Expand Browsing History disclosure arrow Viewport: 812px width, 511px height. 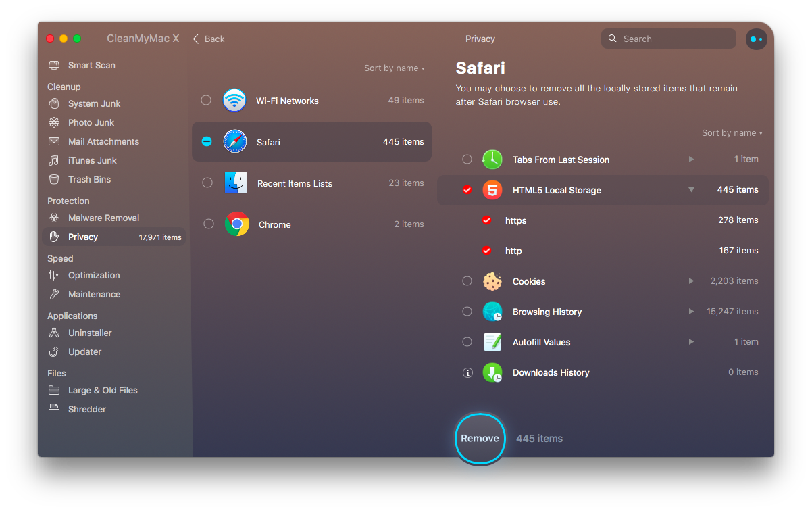[x=691, y=312]
